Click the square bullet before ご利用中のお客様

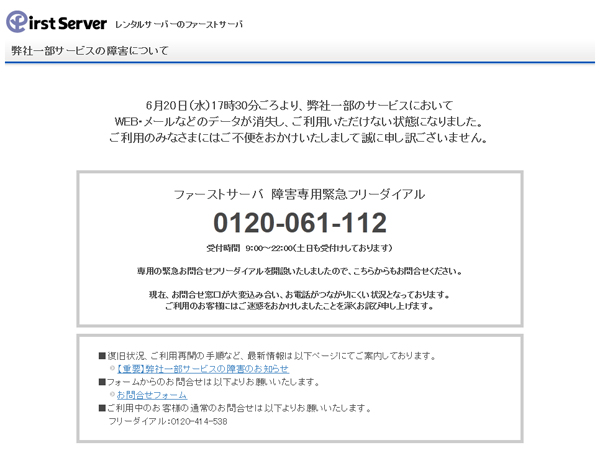click(101, 408)
